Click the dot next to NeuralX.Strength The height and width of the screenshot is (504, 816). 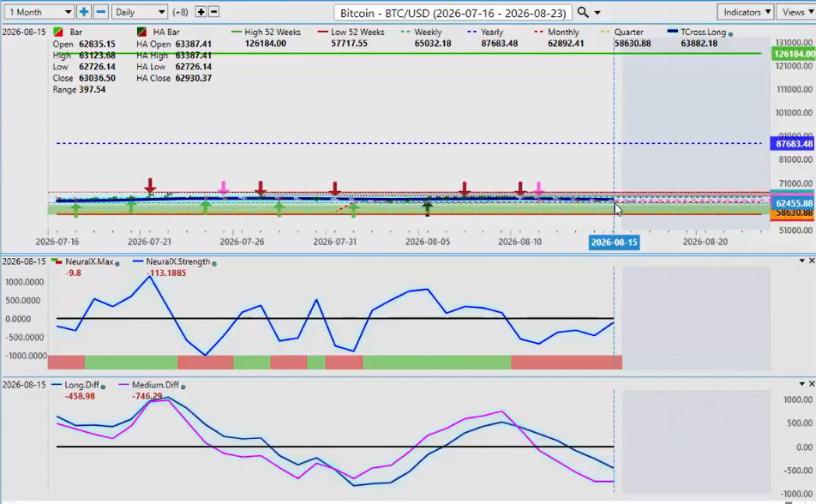point(214,263)
